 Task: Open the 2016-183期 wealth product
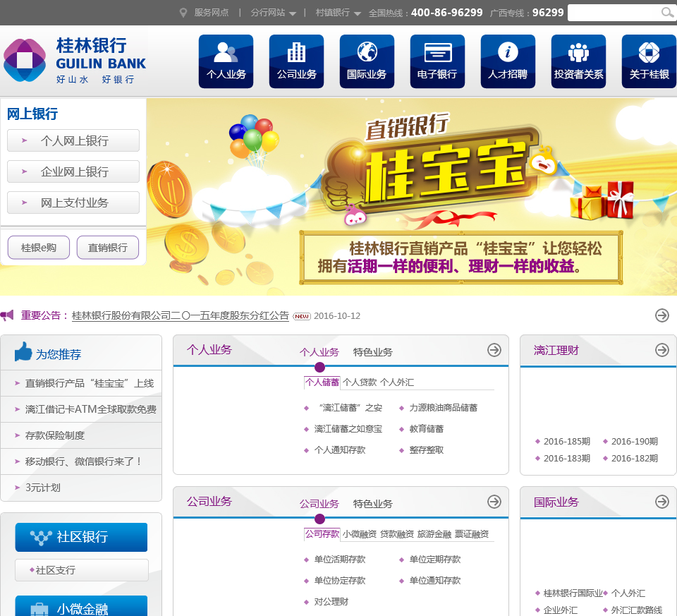pos(567,459)
